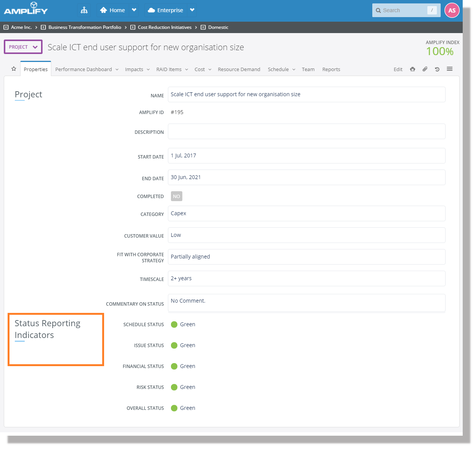Go to Cost Reduction Initiatives breadcrumb
This screenshot has width=476, height=449.
164,27
